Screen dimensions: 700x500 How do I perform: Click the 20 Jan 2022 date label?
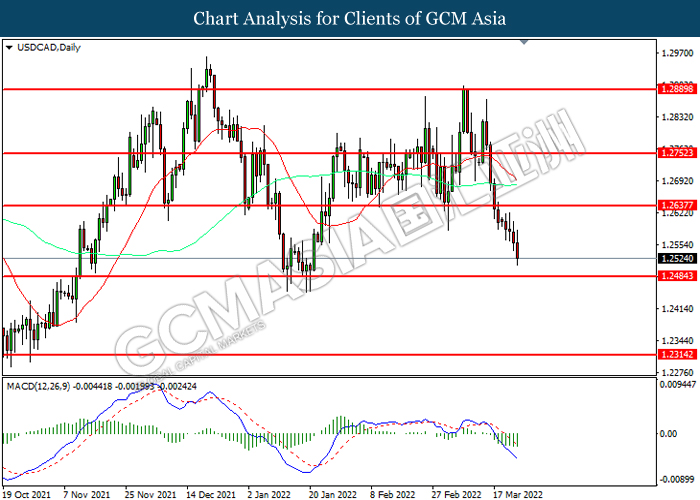pos(333,495)
